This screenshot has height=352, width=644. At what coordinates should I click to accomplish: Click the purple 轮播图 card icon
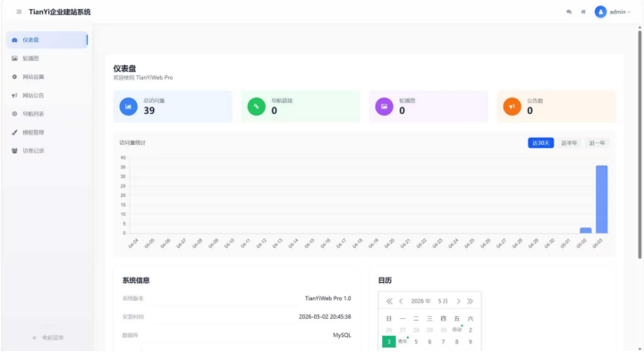click(x=384, y=107)
